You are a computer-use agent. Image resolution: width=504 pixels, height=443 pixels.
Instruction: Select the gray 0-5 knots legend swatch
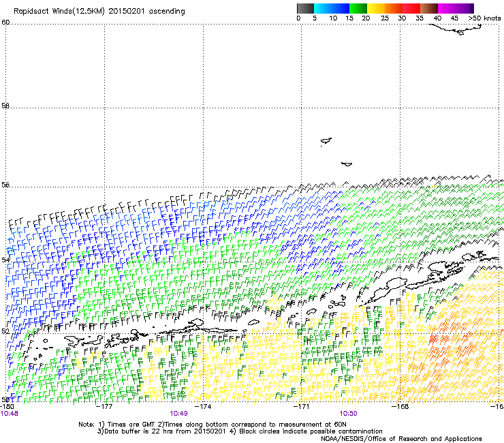pyautogui.click(x=305, y=8)
